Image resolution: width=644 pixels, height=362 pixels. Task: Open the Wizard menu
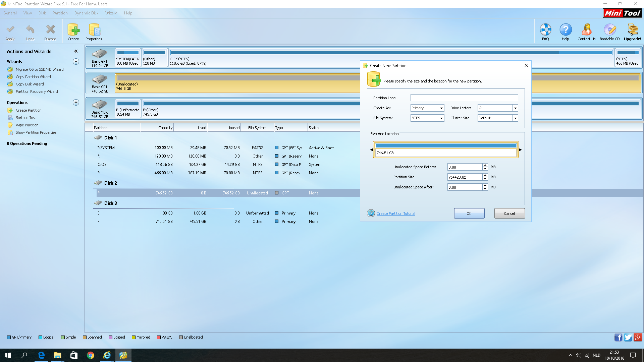[111, 13]
